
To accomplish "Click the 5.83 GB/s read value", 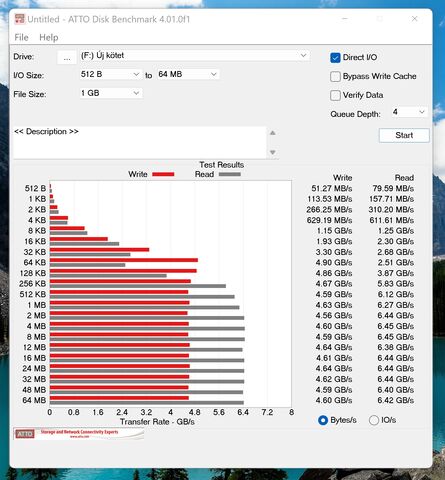I will (x=396, y=284).
